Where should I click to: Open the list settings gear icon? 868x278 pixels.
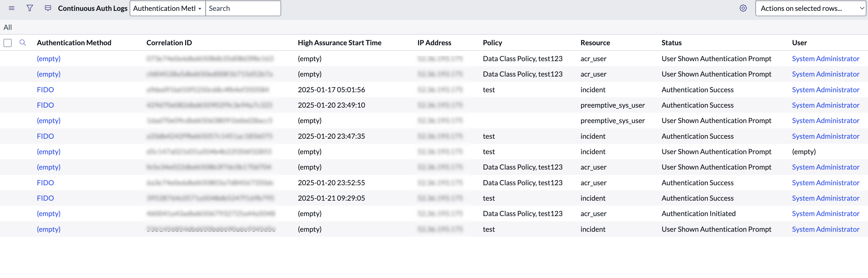pos(743,8)
